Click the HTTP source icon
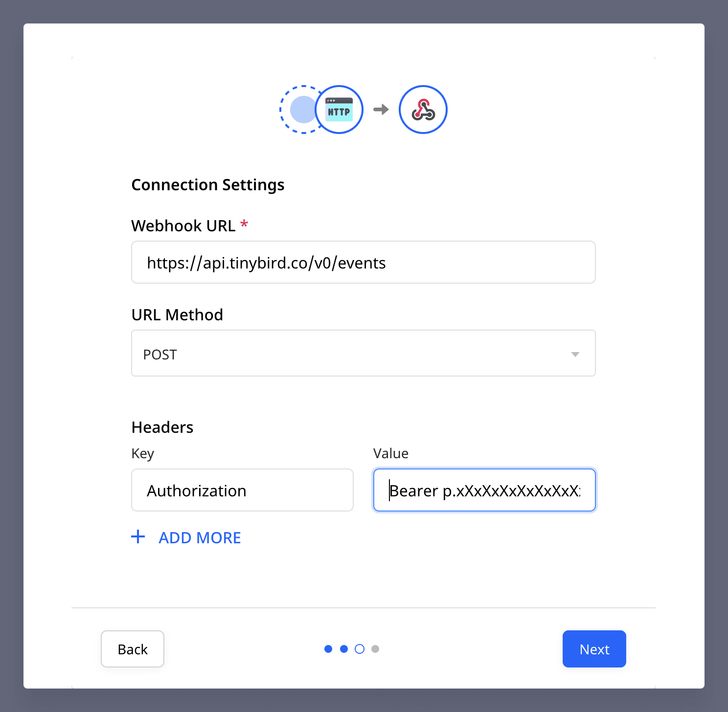Screen dimensions: 728x712 pyautogui.click(x=339, y=110)
